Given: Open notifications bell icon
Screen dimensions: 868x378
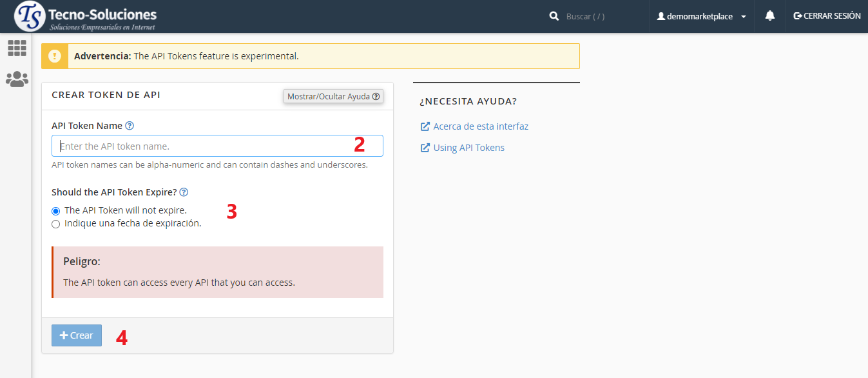Looking at the screenshot, I should pyautogui.click(x=769, y=16).
